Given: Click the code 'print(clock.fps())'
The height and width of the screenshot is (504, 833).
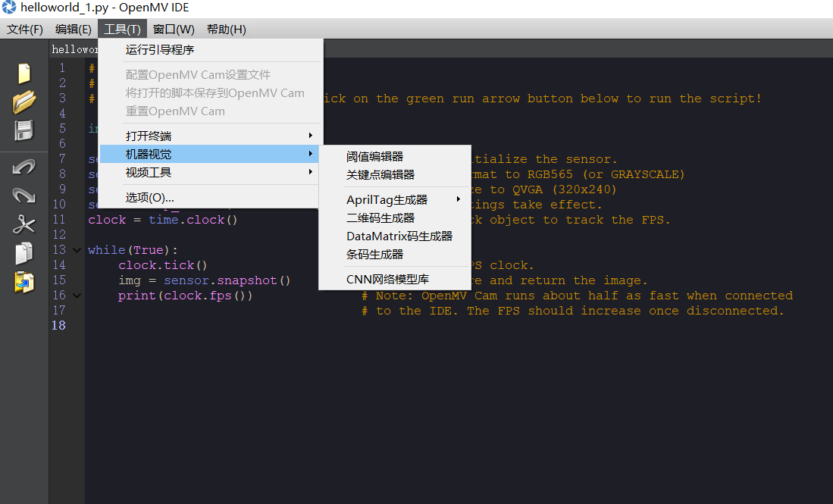Looking at the screenshot, I should pos(186,296).
